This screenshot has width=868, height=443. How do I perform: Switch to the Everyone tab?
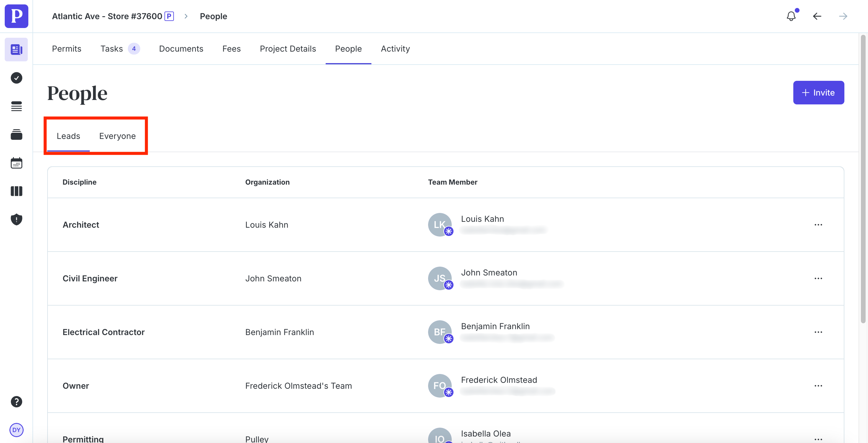(x=117, y=136)
